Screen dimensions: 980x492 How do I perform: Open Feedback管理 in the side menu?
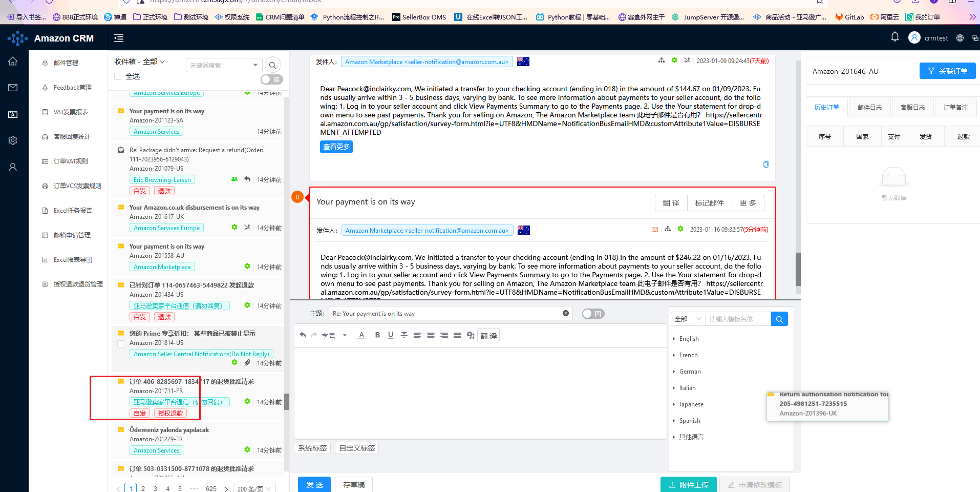pyautogui.click(x=73, y=88)
